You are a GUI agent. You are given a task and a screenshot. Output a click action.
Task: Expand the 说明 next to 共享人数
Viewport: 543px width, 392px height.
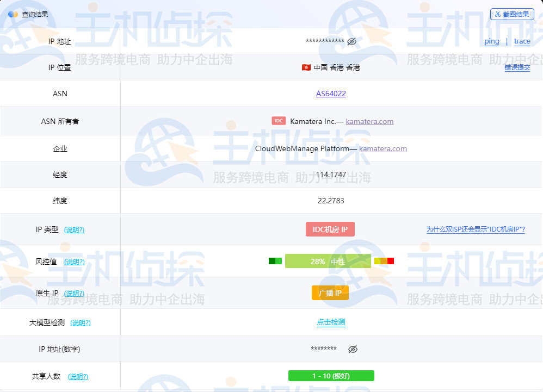coord(77,376)
